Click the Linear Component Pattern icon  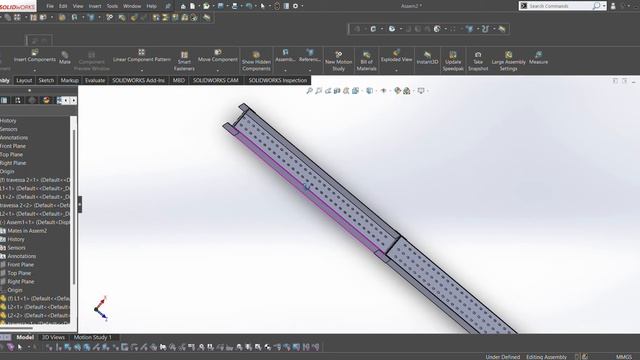[141, 52]
